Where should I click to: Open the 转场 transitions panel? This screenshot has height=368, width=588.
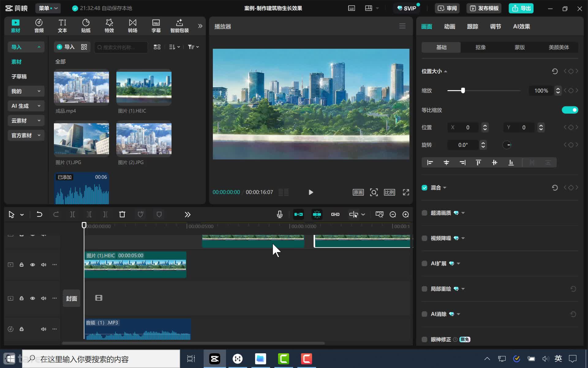pyautogui.click(x=133, y=26)
